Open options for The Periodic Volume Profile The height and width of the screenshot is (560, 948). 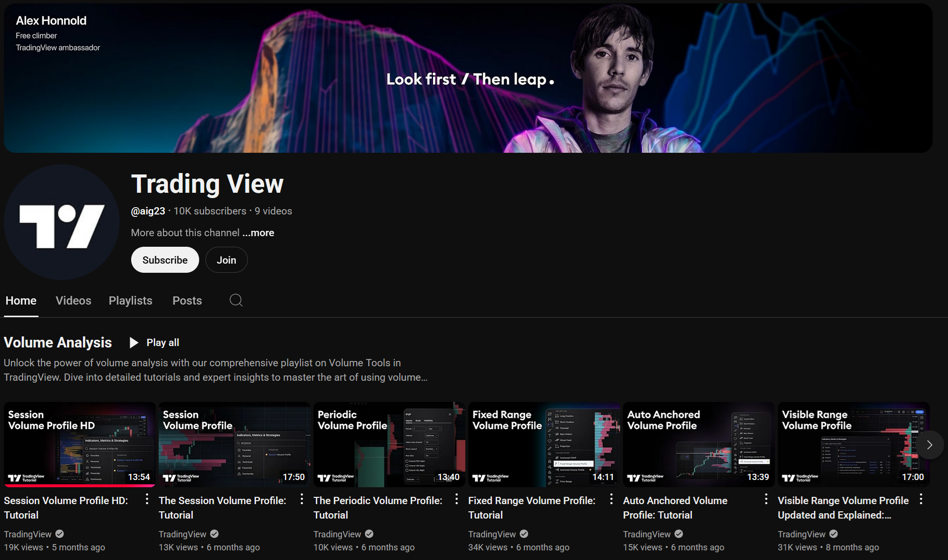tap(457, 499)
